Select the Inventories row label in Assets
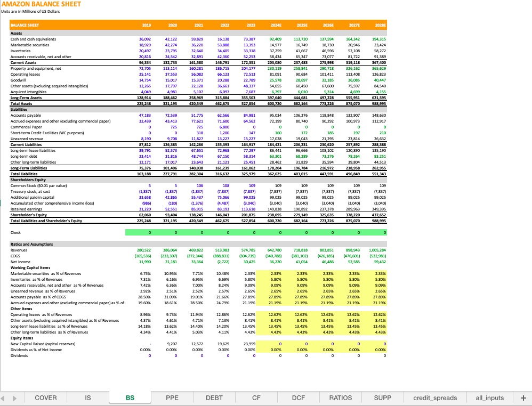Screen dimensions: 532x406 pyautogui.click(x=20, y=51)
